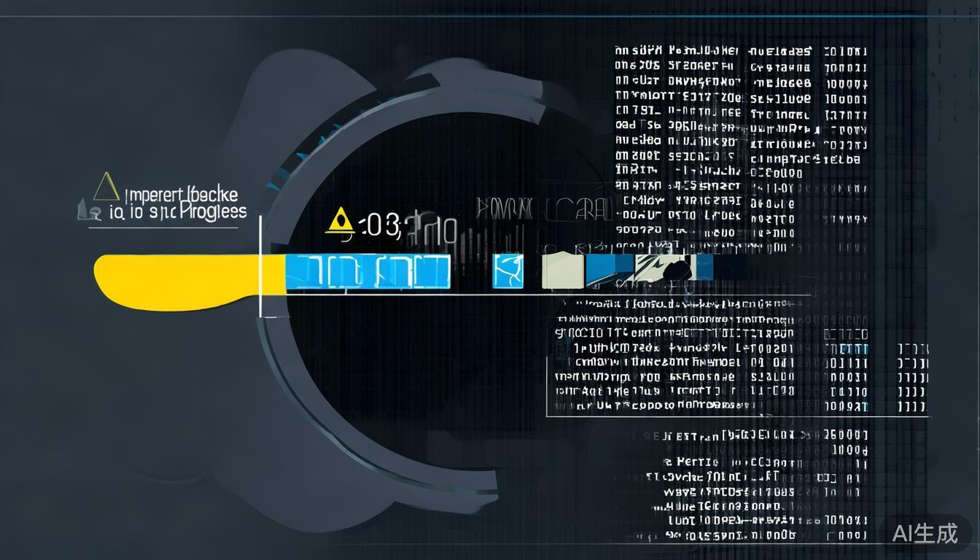Viewport: 980px width, 560px height.
Task: Open the image thumbnail at bar's end
Action: (x=665, y=268)
